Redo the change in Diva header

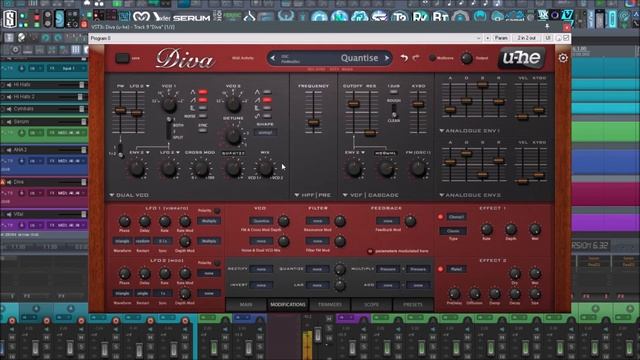click(416, 58)
